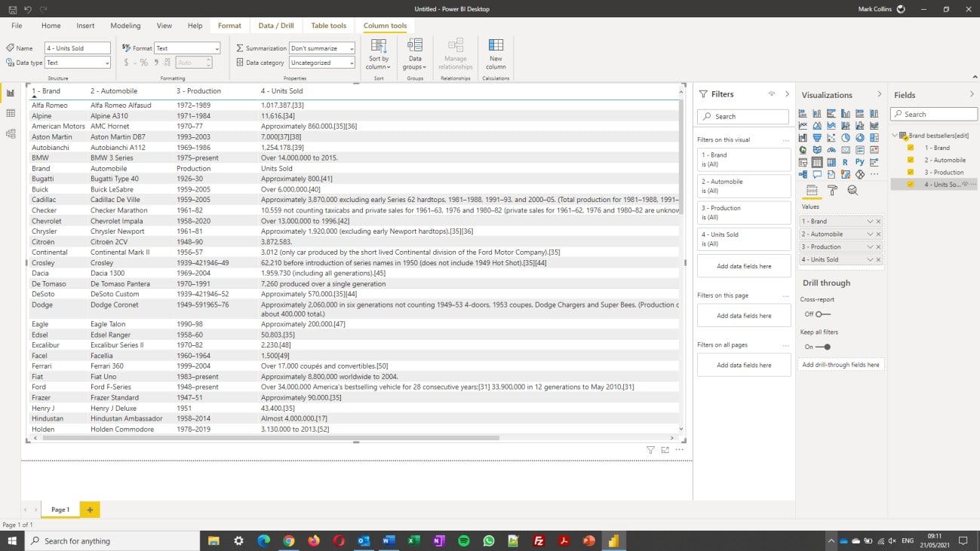Toggle Cross-report drill through switch
The height and width of the screenshot is (551, 980).
click(x=822, y=314)
